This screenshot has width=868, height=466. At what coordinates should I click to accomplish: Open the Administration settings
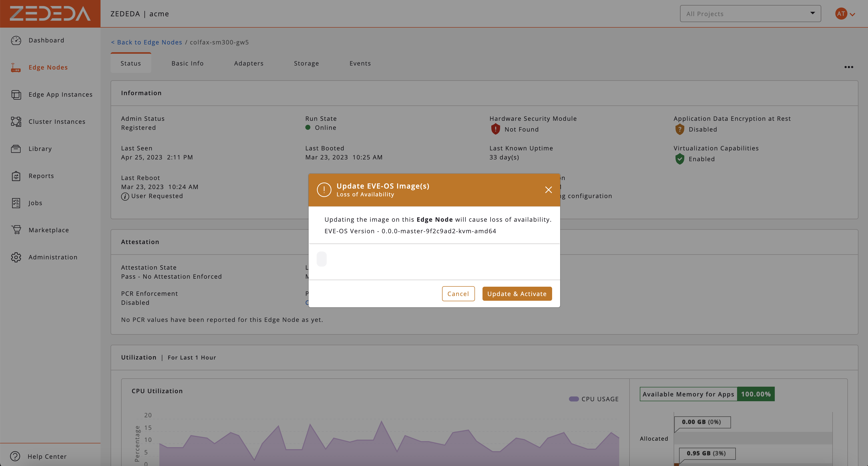pyautogui.click(x=53, y=257)
